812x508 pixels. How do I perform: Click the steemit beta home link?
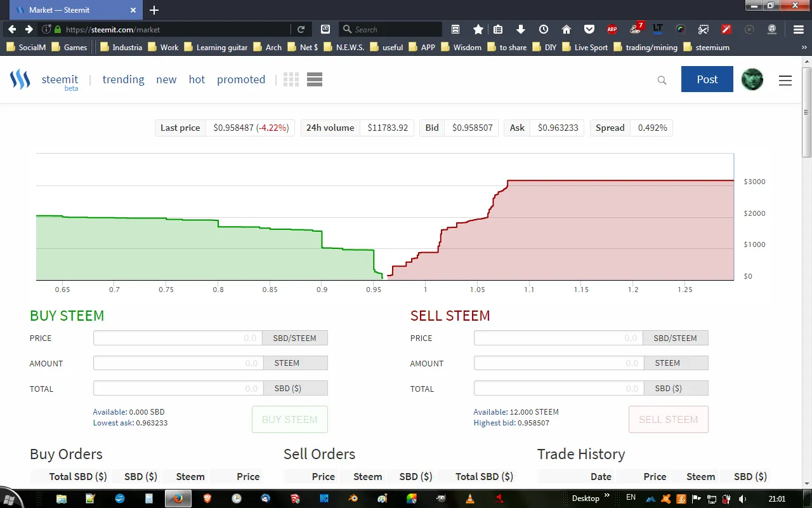(60, 81)
